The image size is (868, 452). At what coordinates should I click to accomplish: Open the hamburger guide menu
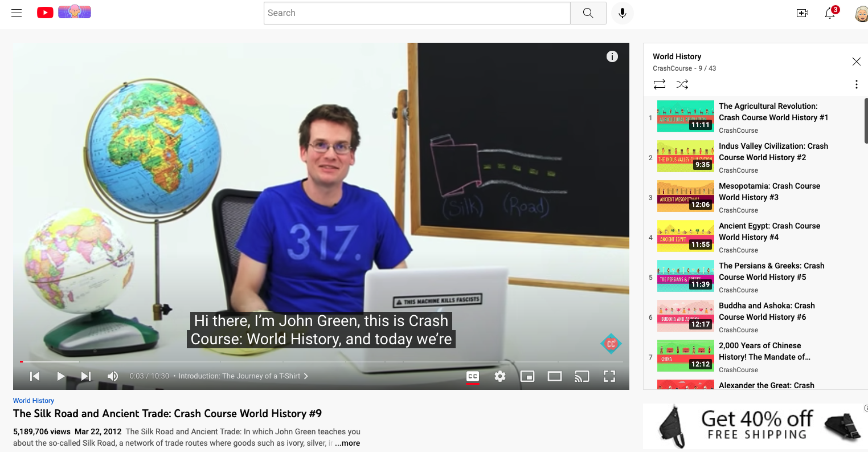pyautogui.click(x=17, y=13)
